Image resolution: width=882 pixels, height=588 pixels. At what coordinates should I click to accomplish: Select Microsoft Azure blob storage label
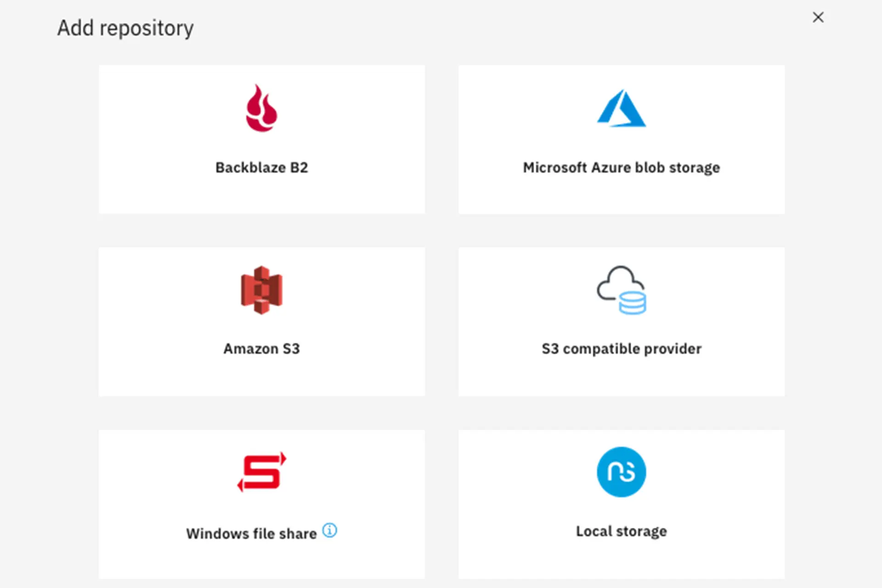(x=622, y=168)
